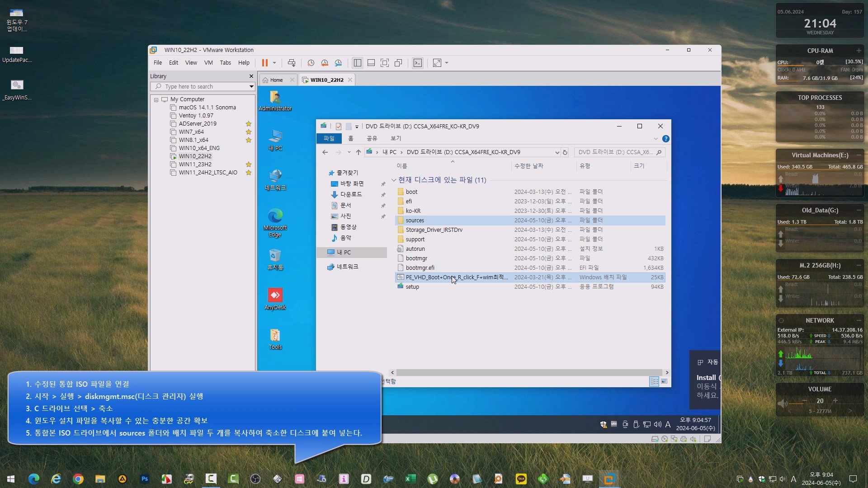The image size is (868, 488).
Task: Click the Explorer horizontal scrollbar
Action: 529,373
